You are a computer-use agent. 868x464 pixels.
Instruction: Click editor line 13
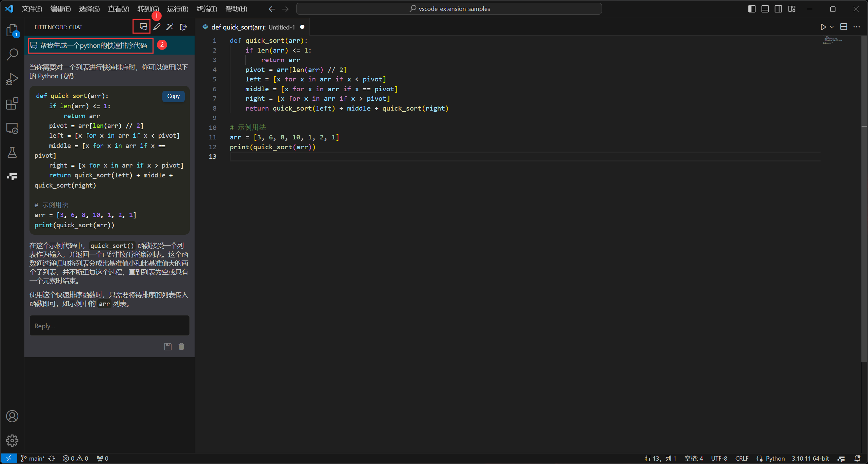tap(525, 157)
